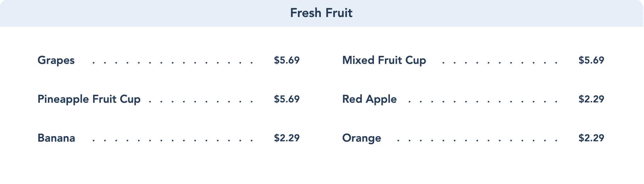Click the Grapes price $5.69
This screenshot has width=644, height=184.
[286, 60]
